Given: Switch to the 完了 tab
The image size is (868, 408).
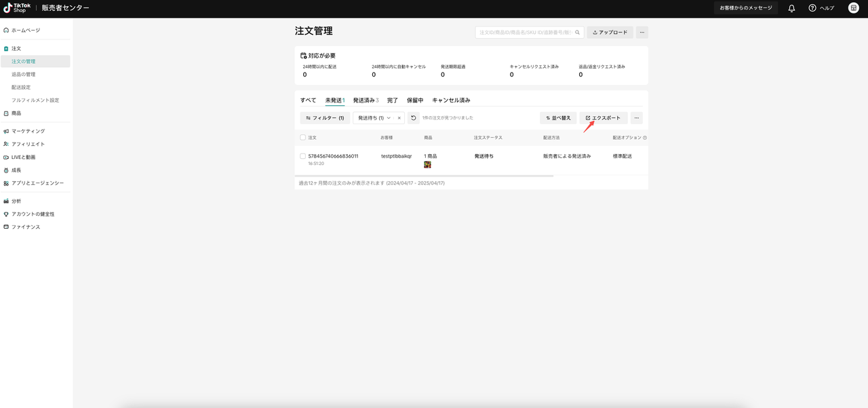Looking at the screenshot, I should click(393, 100).
